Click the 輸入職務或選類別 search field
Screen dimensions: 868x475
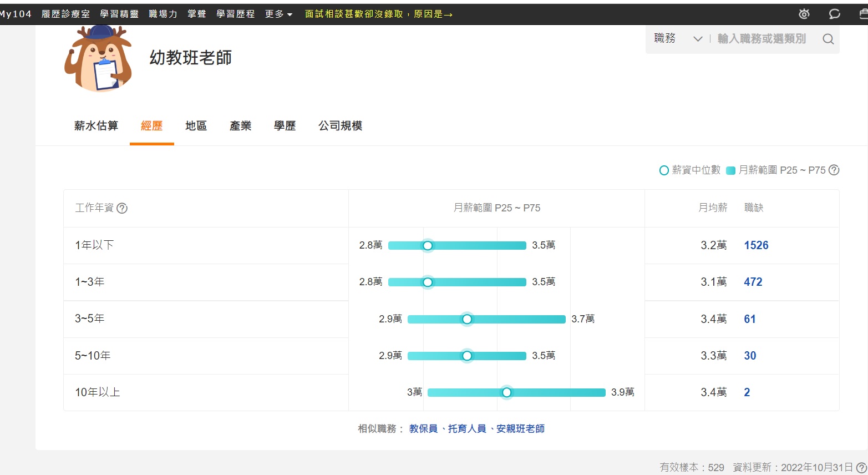[x=762, y=39]
